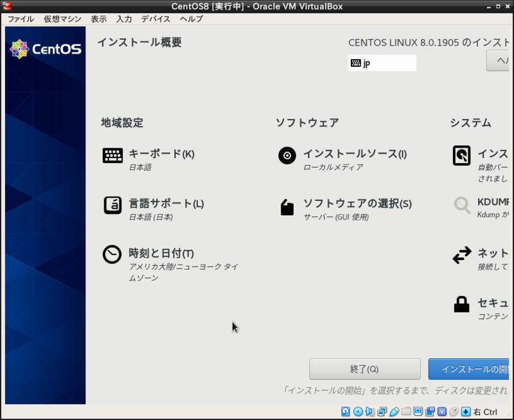The image size is (514, 420).
Task: Open the security policy lock icon
Action: pos(461,304)
